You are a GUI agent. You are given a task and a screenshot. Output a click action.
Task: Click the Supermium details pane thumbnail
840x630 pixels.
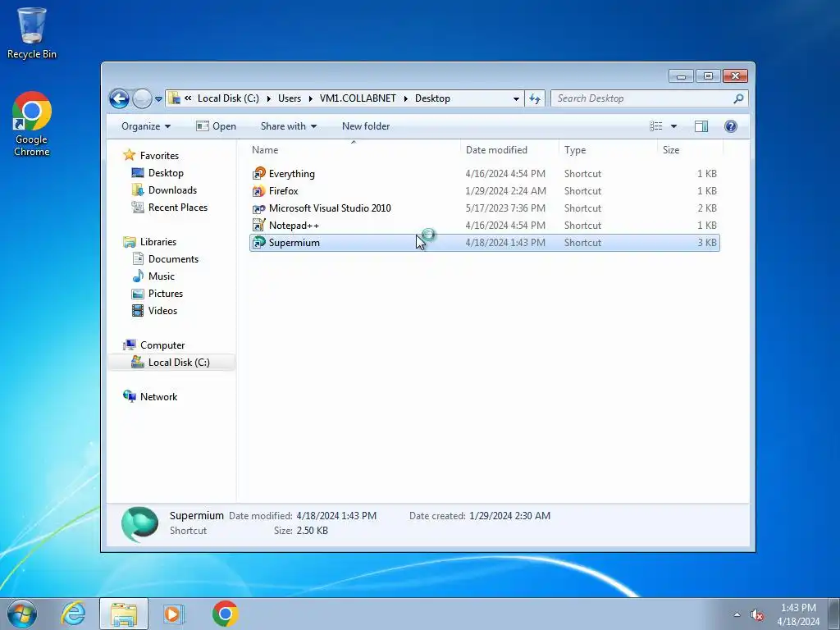(x=139, y=524)
